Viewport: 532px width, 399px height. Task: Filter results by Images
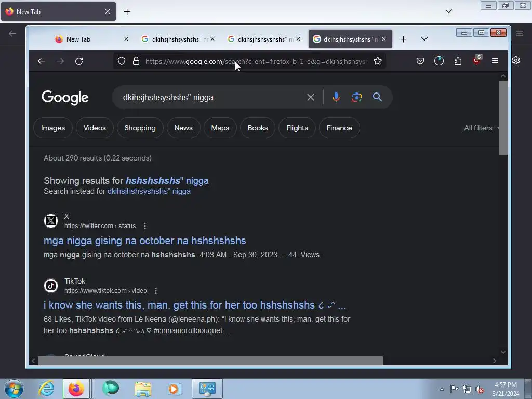[x=53, y=128]
